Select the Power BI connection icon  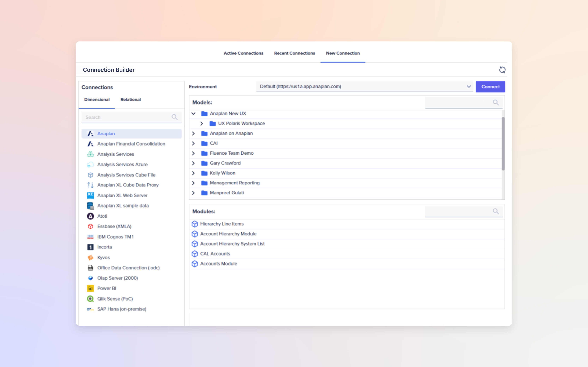(90, 288)
